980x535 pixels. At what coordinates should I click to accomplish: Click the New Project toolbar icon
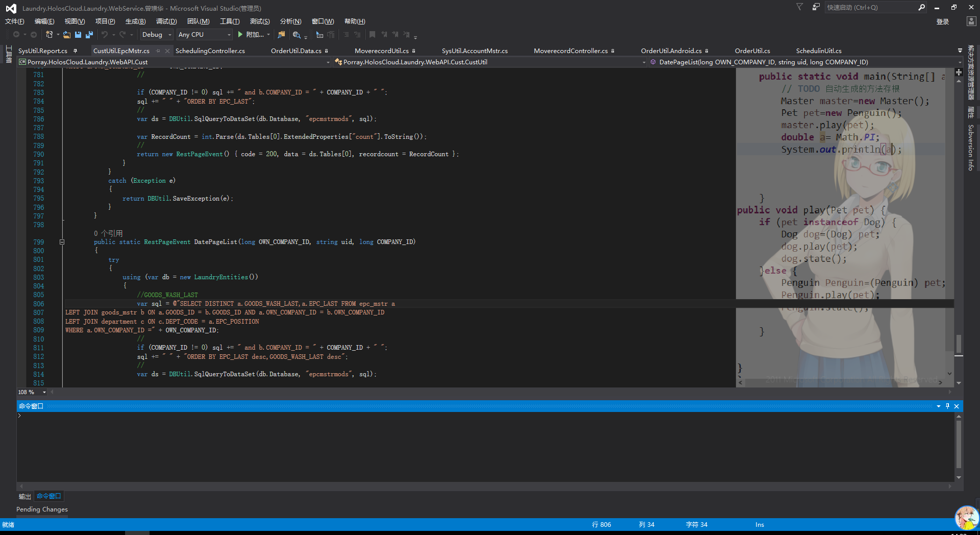(x=50, y=35)
